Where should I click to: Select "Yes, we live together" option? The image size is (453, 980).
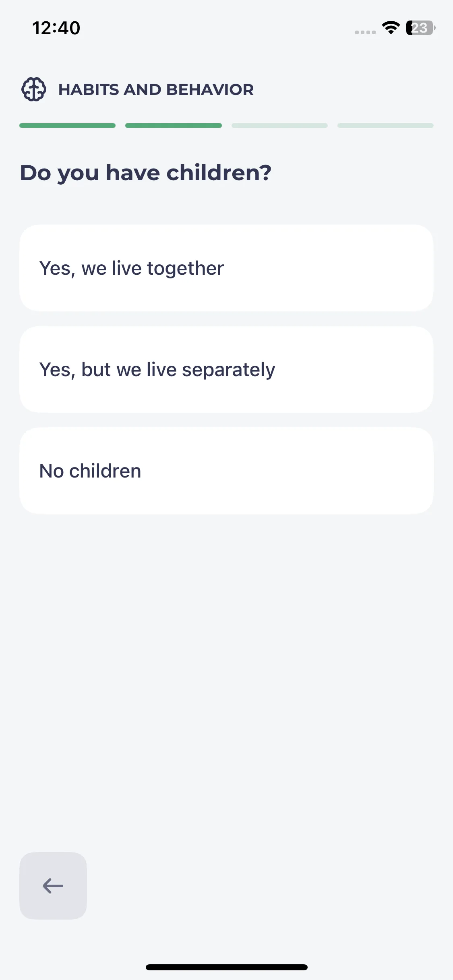pos(226,268)
